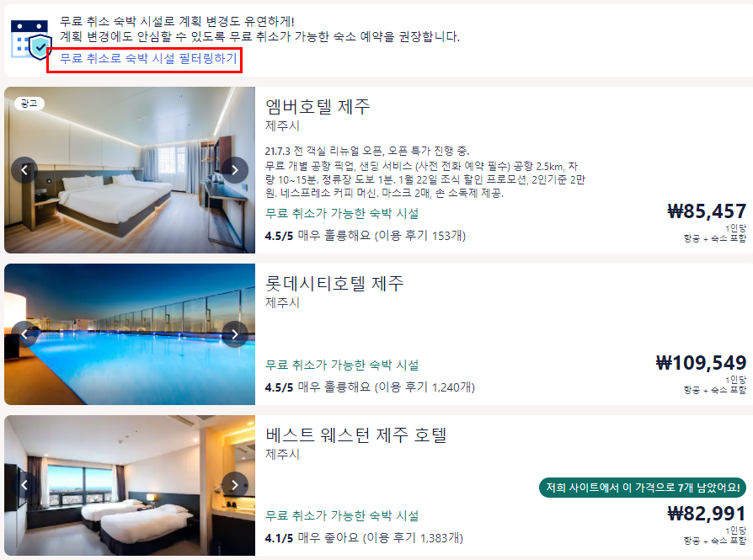The image size is (753, 560).
Task: Click the calendar shield free-cancellation icon
Action: pos(31,40)
